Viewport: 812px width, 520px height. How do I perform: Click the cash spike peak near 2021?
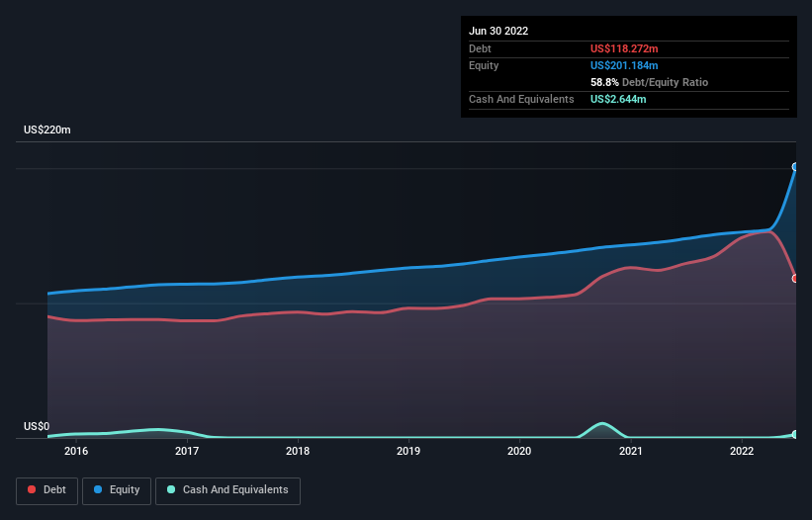[601, 424]
